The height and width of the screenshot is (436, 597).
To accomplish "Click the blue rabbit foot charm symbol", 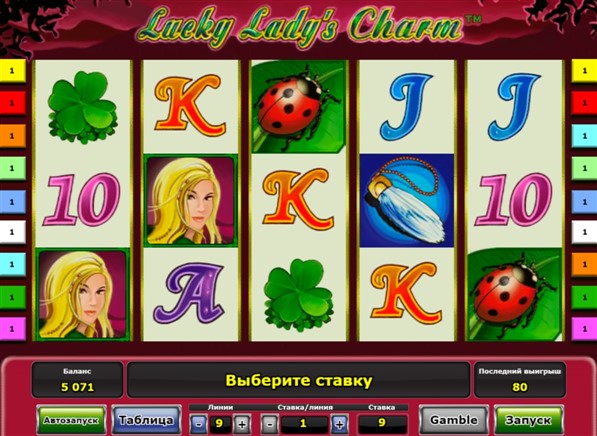I will tap(407, 201).
